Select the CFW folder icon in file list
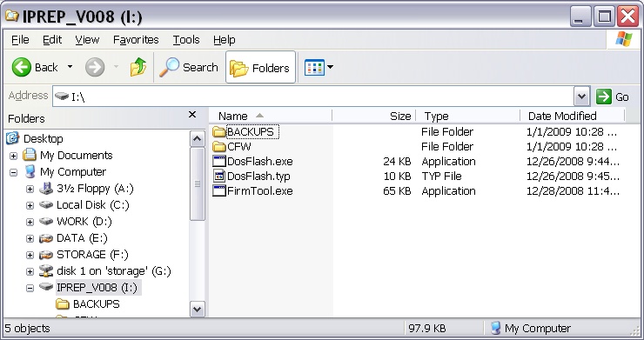 [x=219, y=147]
